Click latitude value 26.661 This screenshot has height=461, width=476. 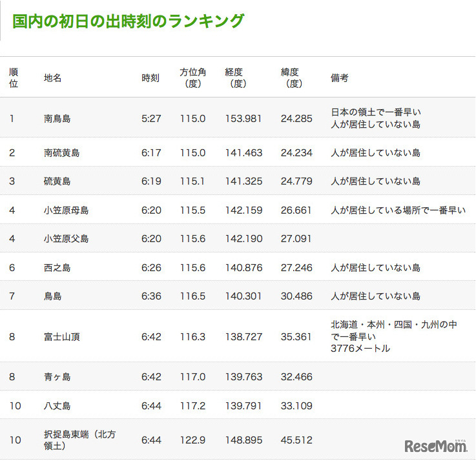(296, 210)
